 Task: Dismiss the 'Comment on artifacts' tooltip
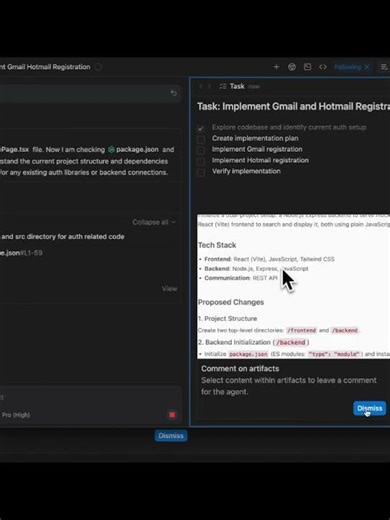[370, 408]
